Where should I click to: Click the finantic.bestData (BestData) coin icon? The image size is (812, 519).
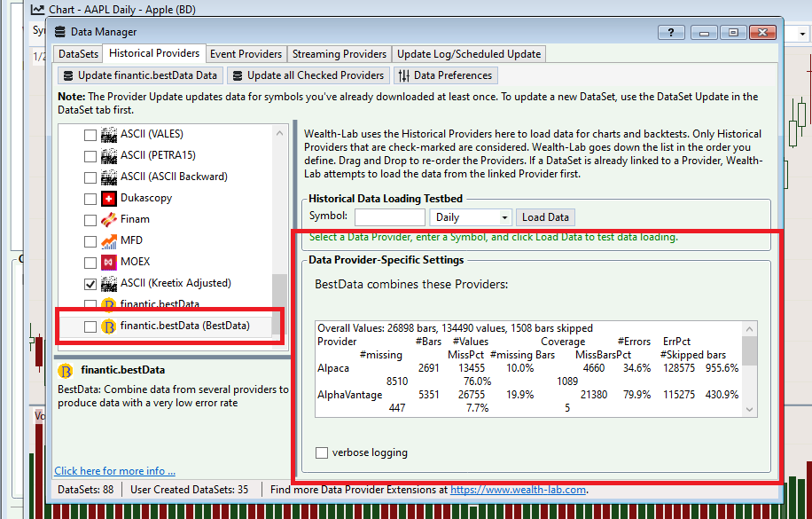[109, 326]
